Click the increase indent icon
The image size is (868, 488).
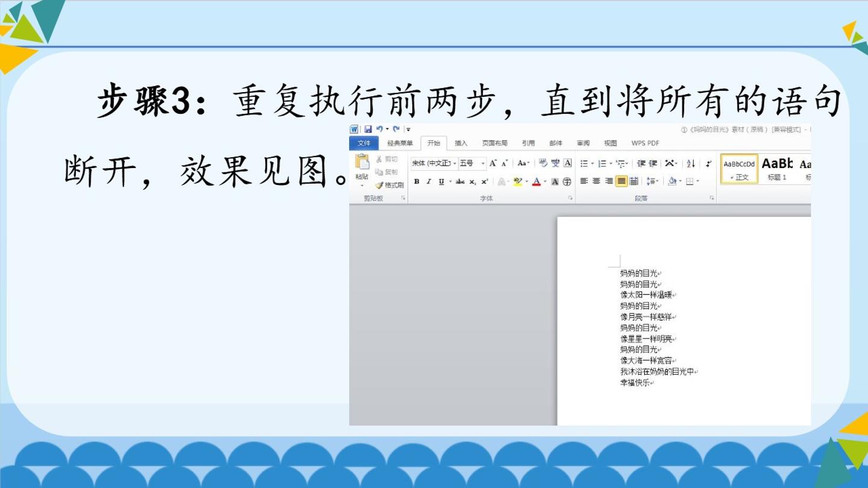(653, 163)
